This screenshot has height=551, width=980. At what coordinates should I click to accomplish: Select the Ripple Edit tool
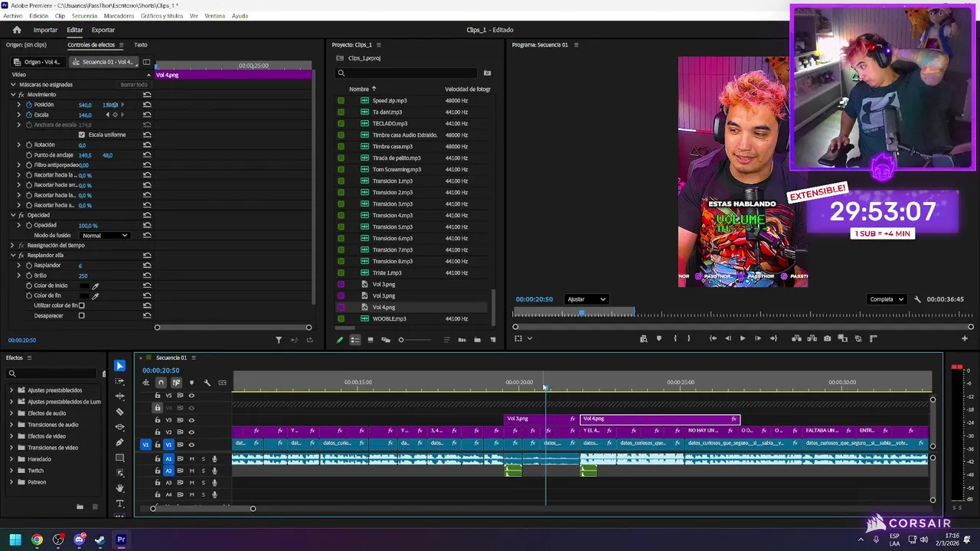pyautogui.click(x=119, y=396)
